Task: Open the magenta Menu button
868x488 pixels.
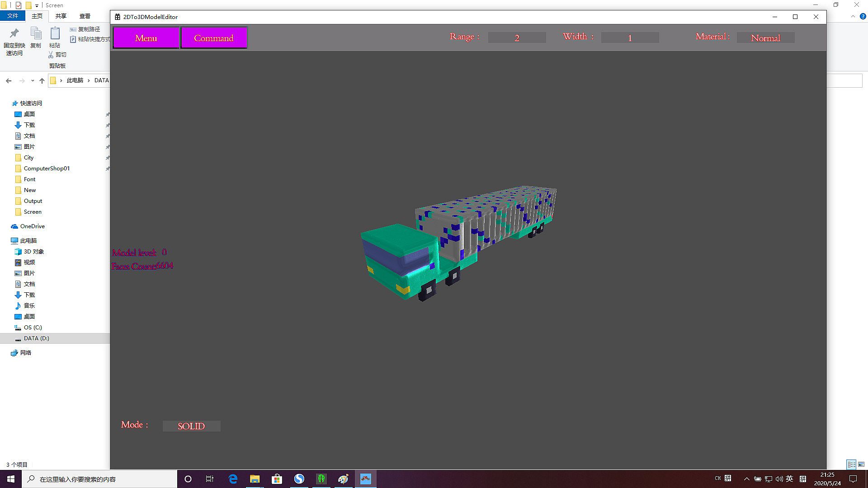Action: click(146, 38)
